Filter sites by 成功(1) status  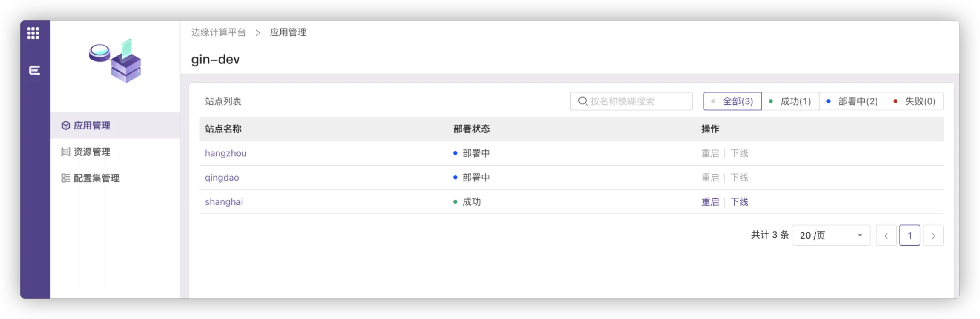tap(790, 101)
